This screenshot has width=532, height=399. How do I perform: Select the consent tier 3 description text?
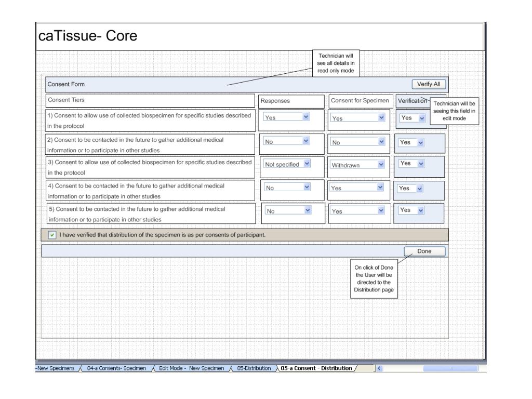[x=150, y=167]
